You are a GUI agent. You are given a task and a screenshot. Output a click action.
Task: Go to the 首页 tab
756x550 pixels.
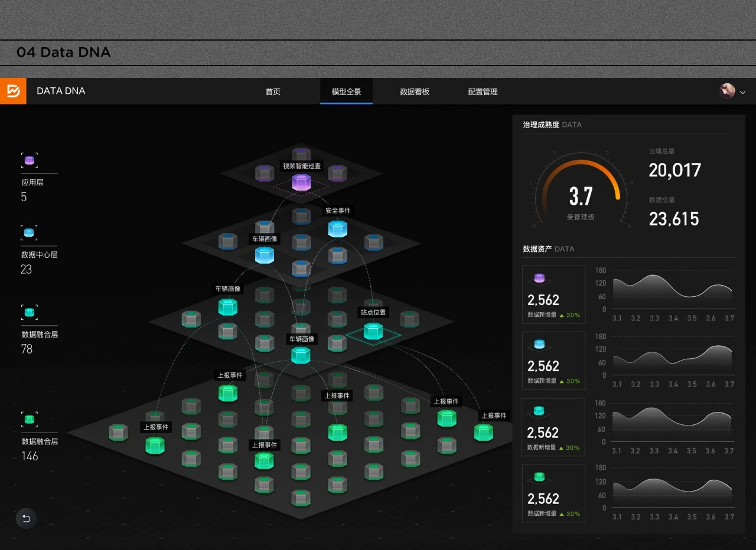point(273,92)
